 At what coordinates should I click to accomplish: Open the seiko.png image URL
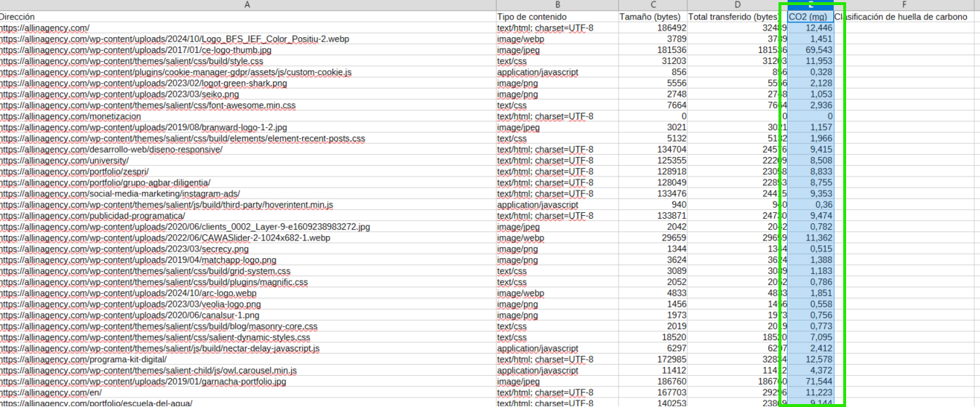119,94
